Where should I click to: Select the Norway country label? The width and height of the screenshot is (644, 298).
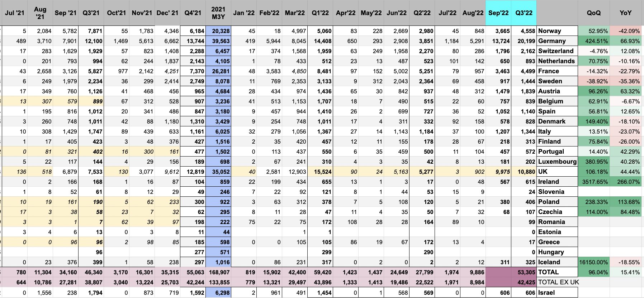[557, 31]
